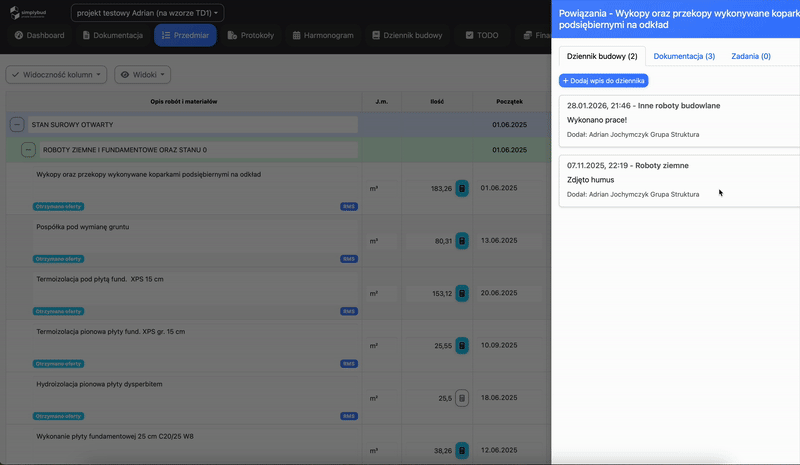Viewport: 800px width, 465px height.
Task: Open the Widoczność kolumn dropdown
Action: point(56,75)
